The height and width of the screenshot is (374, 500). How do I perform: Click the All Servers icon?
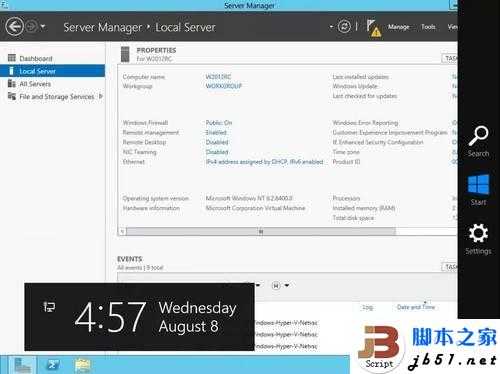tap(12, 83)
